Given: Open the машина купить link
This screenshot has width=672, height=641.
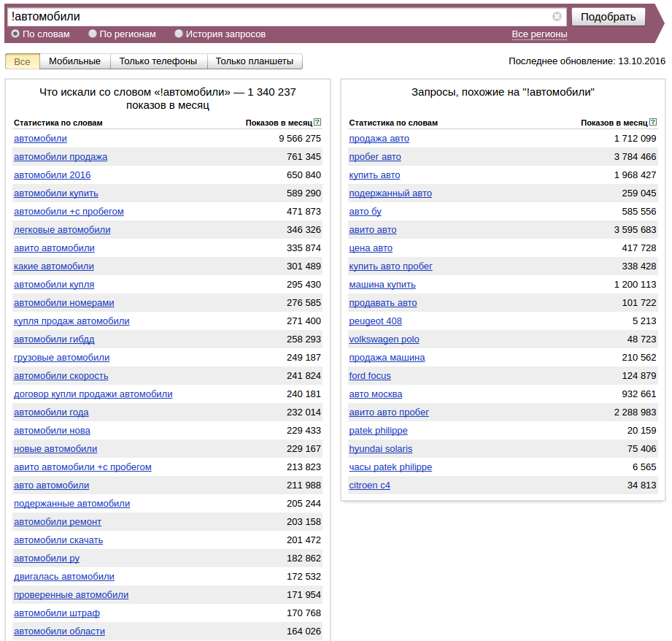Looking at the screenshot, I should click(x=382, y=284).
